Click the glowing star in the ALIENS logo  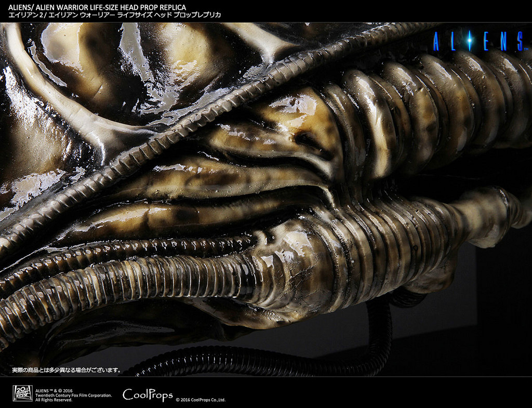[x=469, y=40]
